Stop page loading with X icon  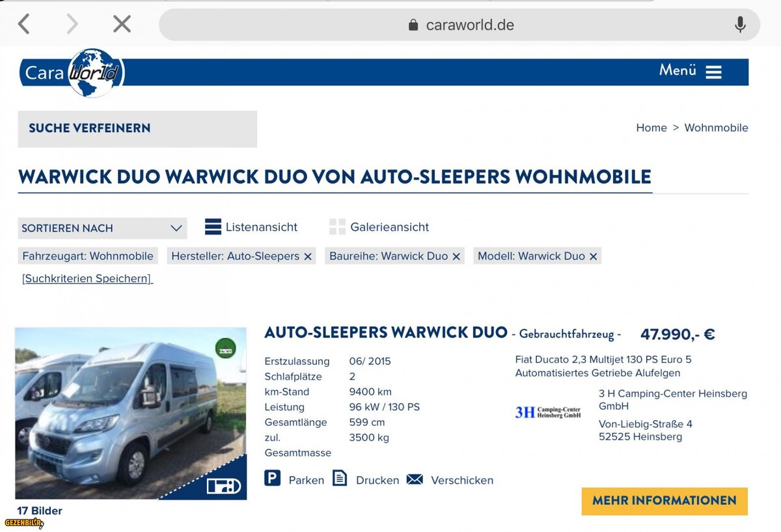point(122,25)
